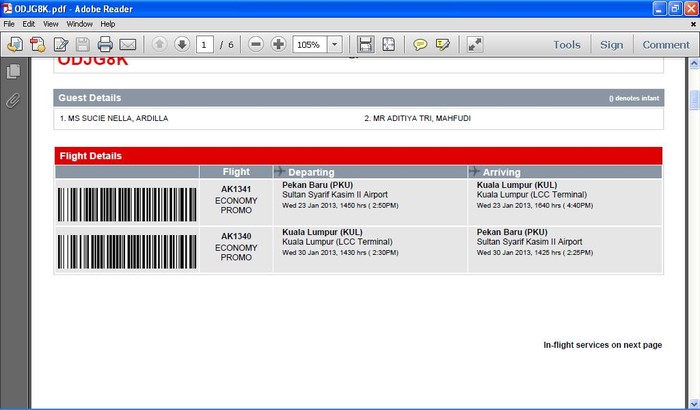Click the Create PDF online icon
This screenshot has width=700, height=410.
tap(15, 44)
